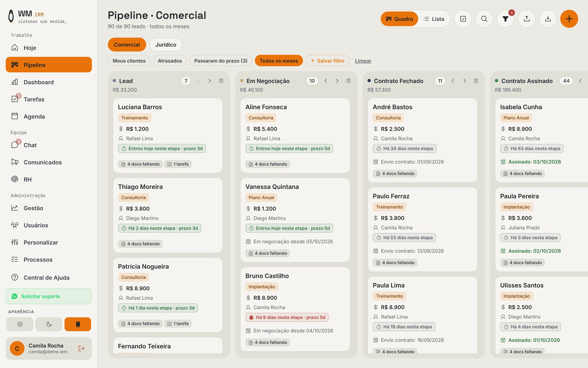588x368 pixels.
Task: Open RH fingerprint item
Action: 49,179
